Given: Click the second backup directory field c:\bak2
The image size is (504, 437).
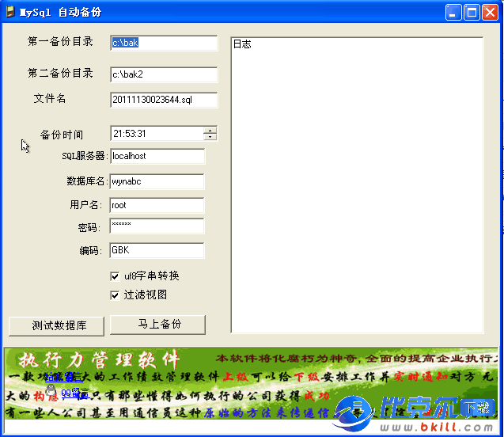Looking at the screenshot, I should point(164,74).
